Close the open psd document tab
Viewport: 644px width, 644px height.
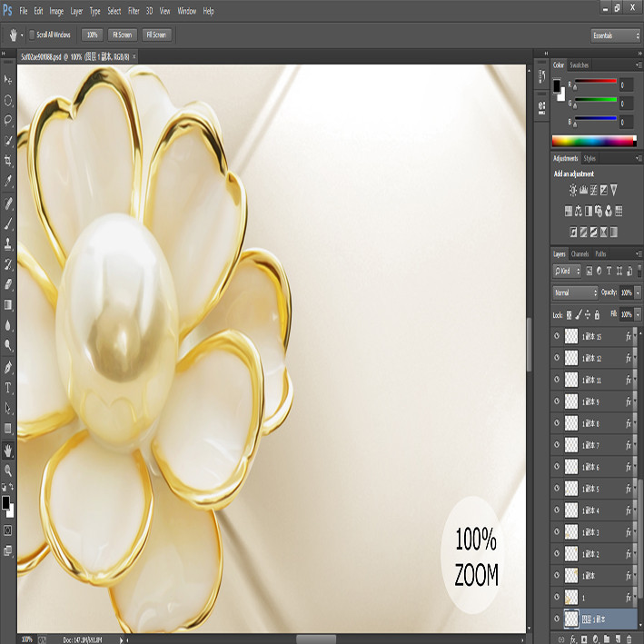pyautogui.click(x=134, y=56)
